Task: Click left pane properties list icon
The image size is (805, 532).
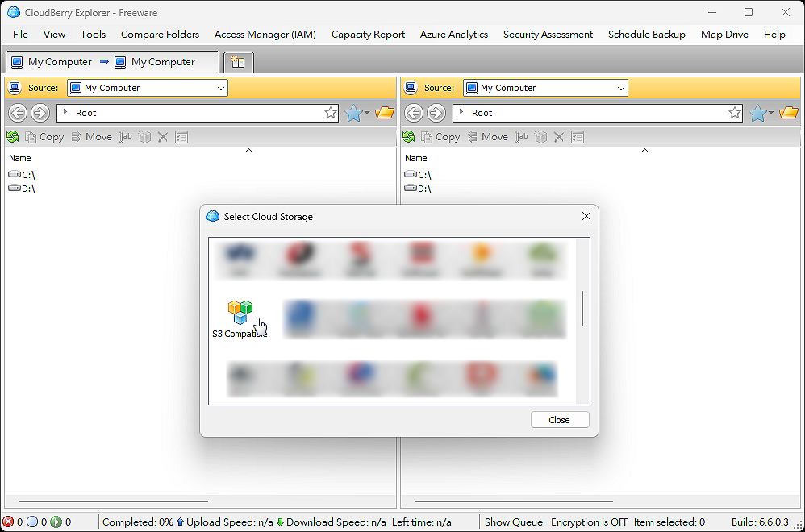Action: [181, 137]
